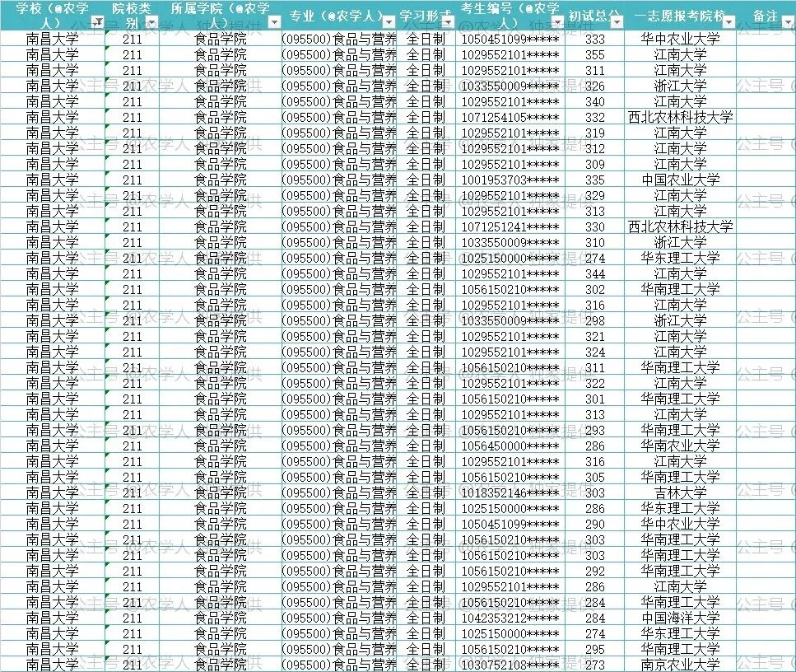The width and height of the screenshot is (796, 672).
Task: Select the score cell 310
Action: click(594, 243)
